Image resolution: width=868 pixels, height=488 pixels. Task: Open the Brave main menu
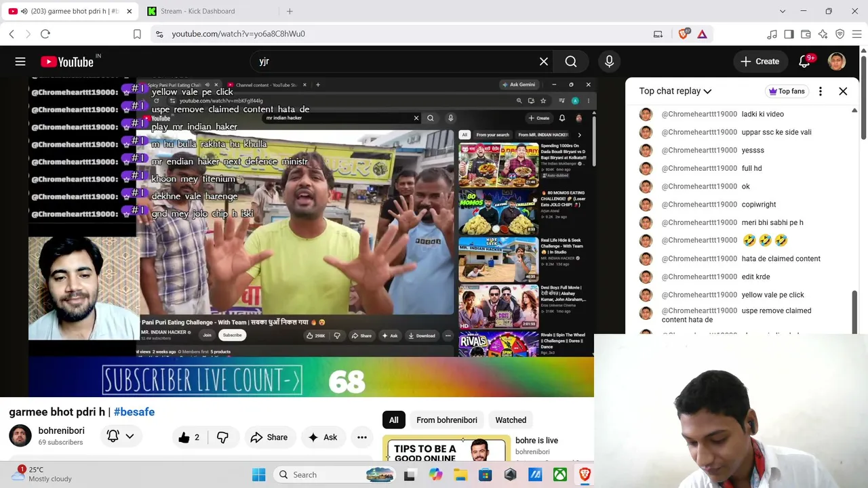click(x=856, y=34)
